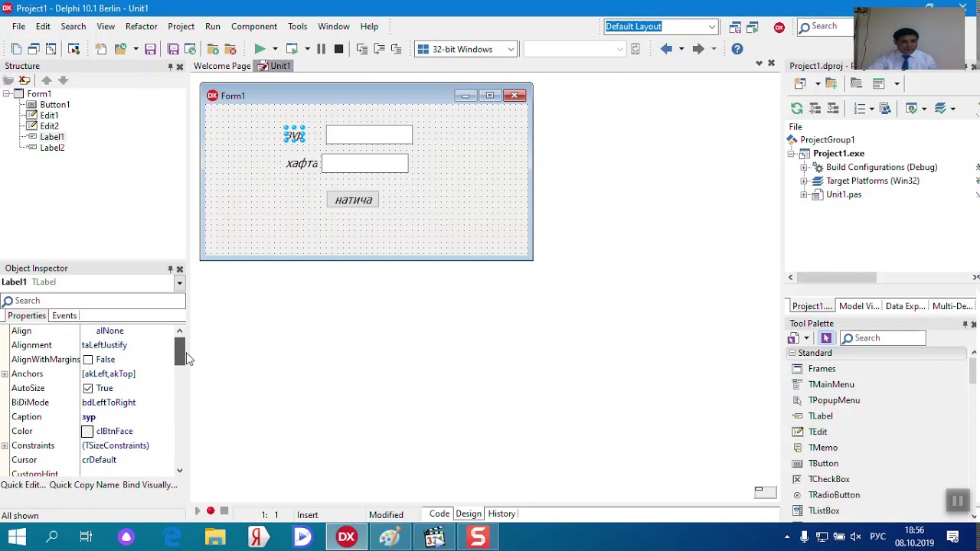980x551 pixels.
Task: Open Windows Start menu
Action: point(17,536)
